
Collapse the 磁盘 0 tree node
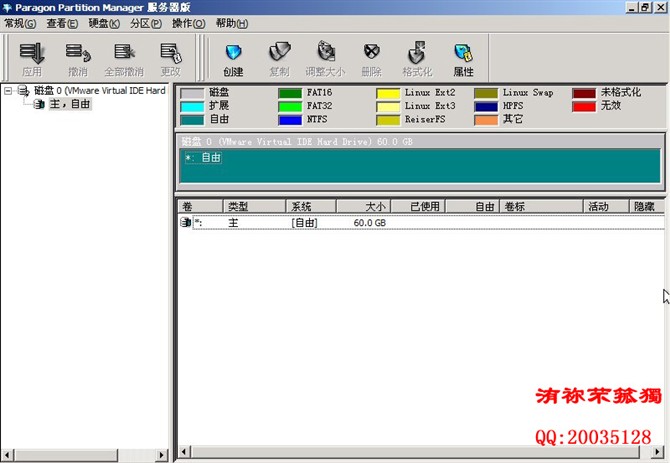click(x=8, y=91)
